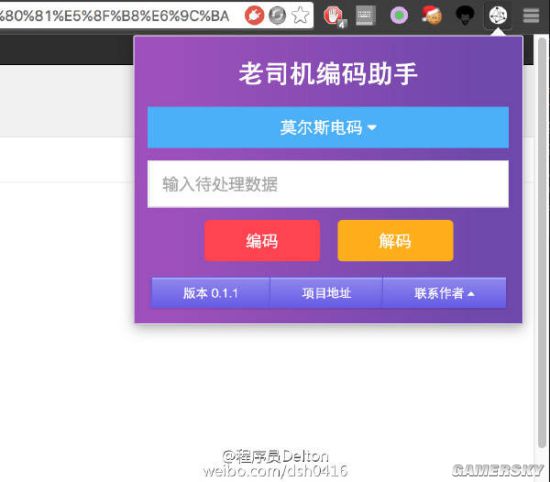This screenshot has height=482, width=550.
Task: Click the grey circular refresh icon in address bar
Action: pyautogui.click(x=277, y=16)
